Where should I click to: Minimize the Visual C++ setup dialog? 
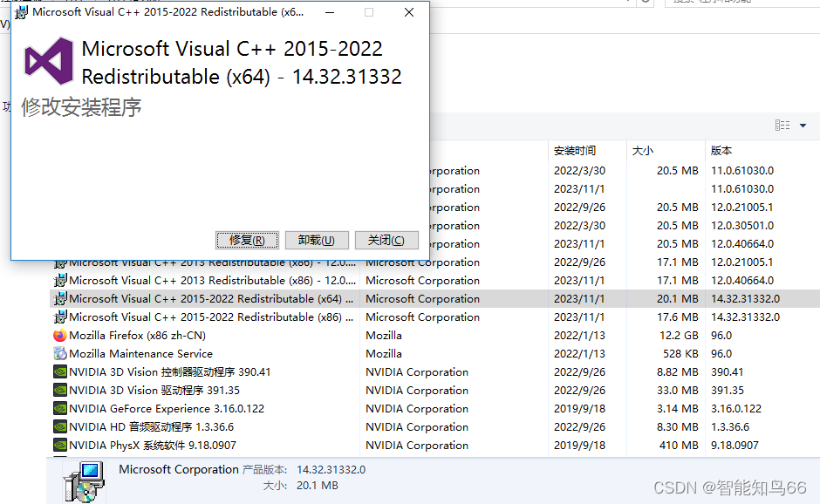coord(330,12)
